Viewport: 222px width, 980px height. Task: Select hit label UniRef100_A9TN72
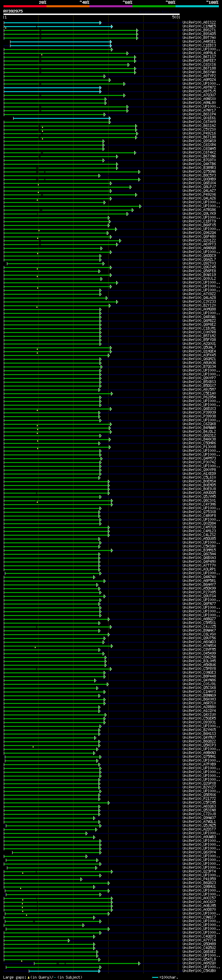(199, 88)
